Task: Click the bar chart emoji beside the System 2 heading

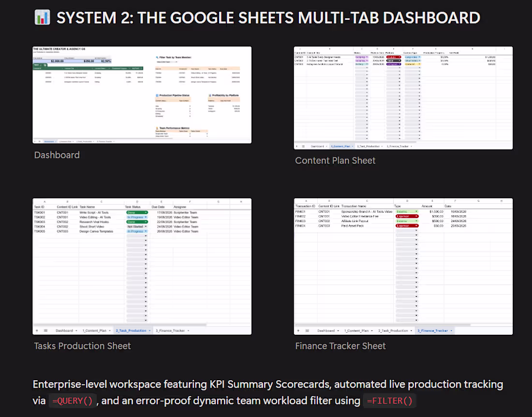Action: pos(43,17)
